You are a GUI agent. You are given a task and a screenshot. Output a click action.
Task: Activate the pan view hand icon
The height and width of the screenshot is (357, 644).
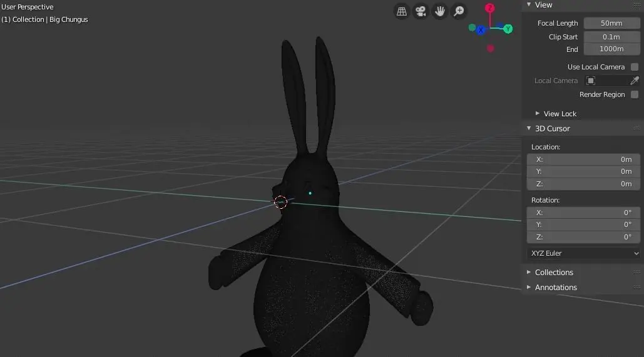(x=440, y=11)
